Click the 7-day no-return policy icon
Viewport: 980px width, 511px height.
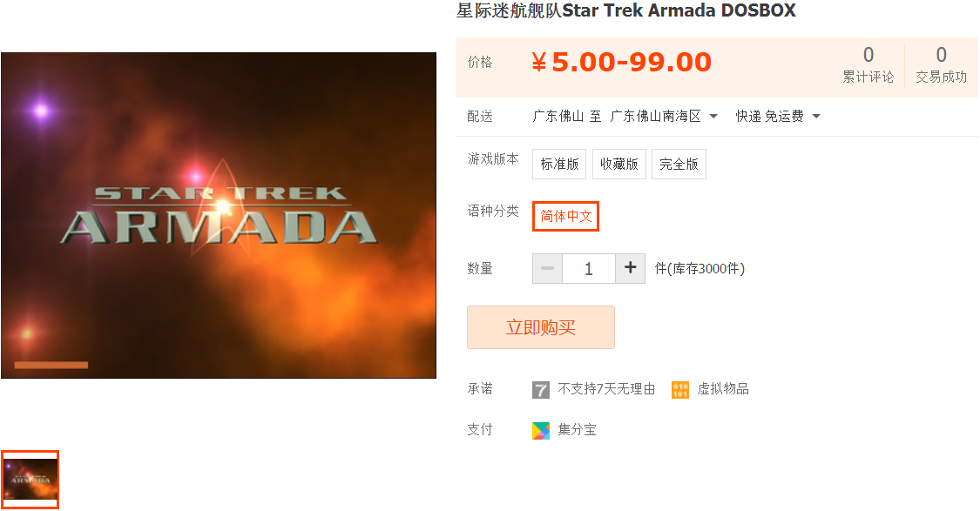541,390
